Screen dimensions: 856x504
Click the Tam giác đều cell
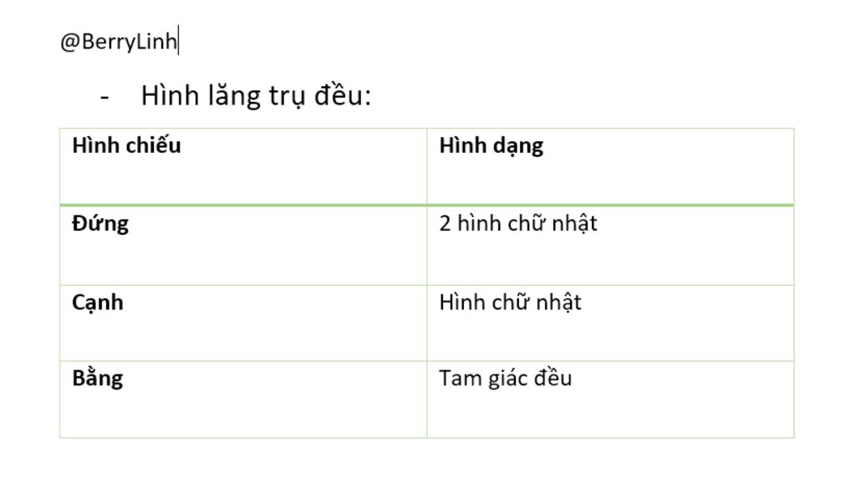(610, 400)
